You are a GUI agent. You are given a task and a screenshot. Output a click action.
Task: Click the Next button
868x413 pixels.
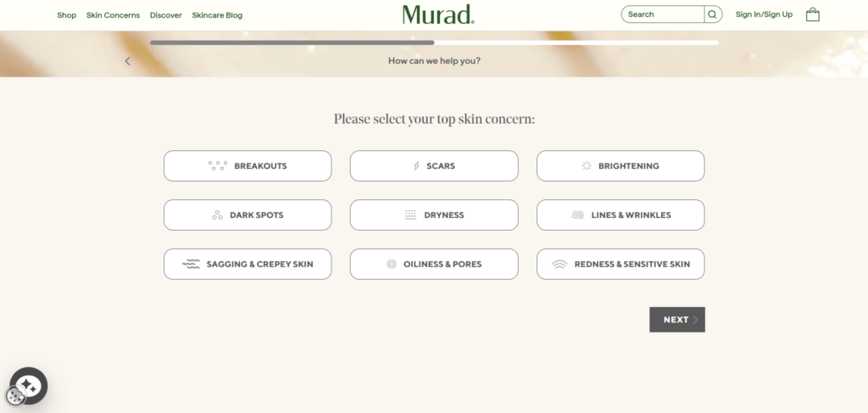[x=677, y=320]
